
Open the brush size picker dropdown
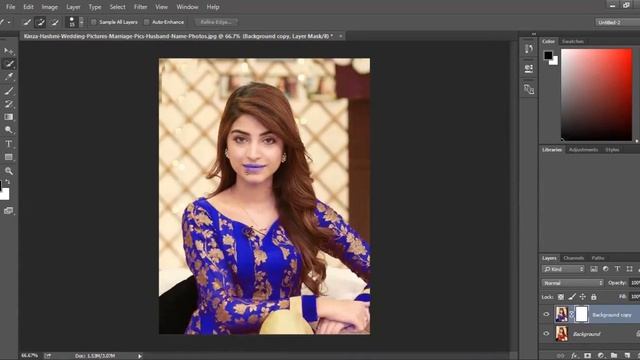click(81, 22)
